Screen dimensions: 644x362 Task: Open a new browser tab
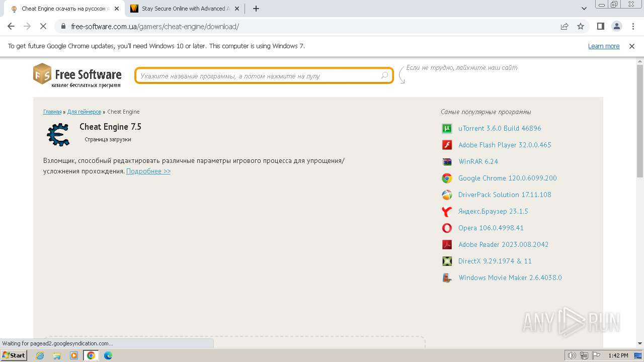point(256,9)
